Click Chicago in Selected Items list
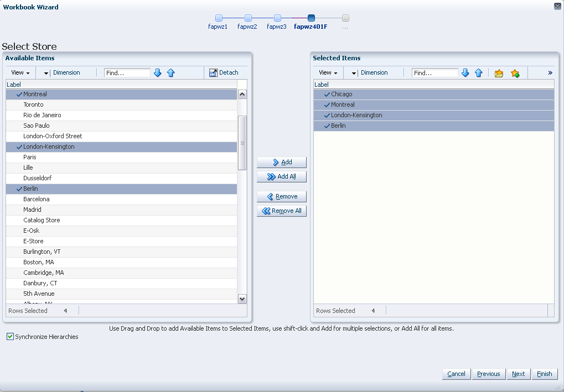The height and width of the screenshot is (392, 564). pyautogui.click(x=434, y=94)
